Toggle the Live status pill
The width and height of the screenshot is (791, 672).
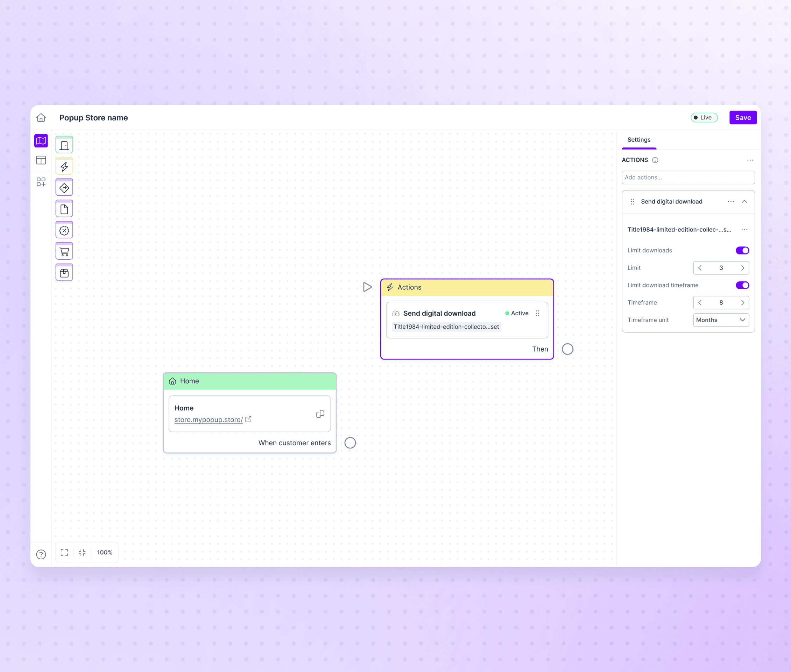[704, 118]
